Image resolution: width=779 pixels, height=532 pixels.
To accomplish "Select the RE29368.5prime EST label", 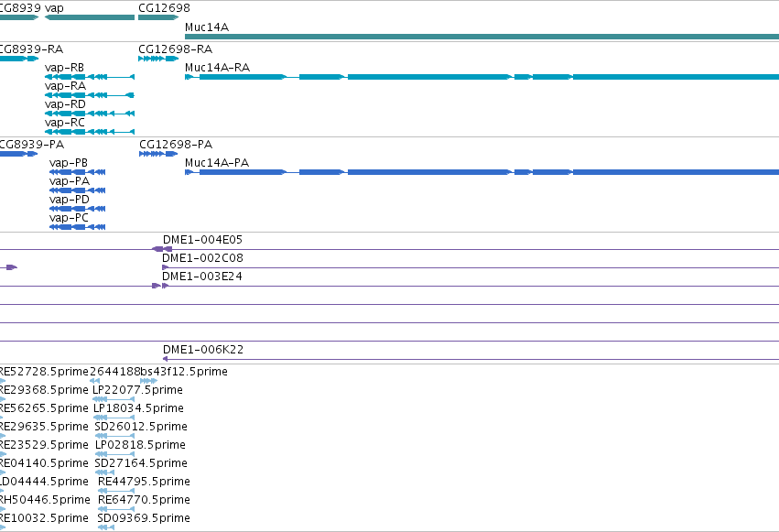I will (x=44, y=390).
